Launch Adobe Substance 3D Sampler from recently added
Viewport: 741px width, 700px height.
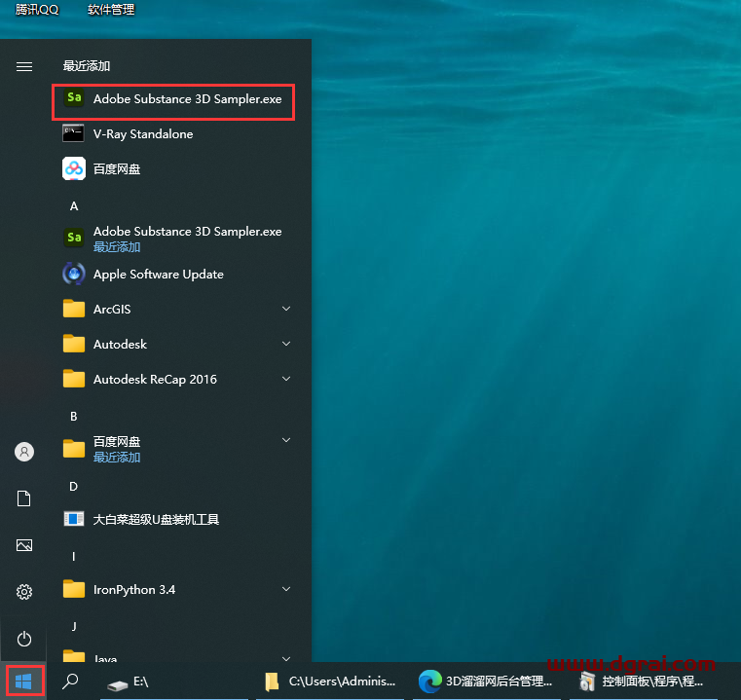pos(174,98)
